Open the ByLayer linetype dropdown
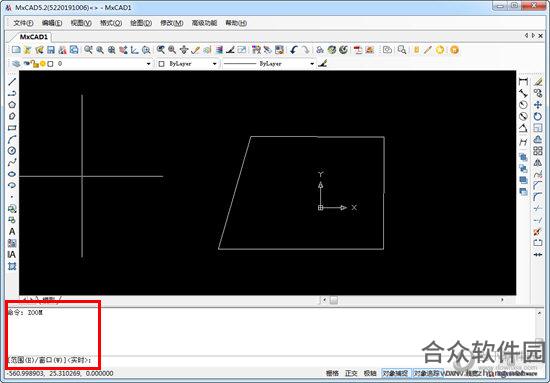Image resolution: width=550 pixels, height=383 pixels. (312, 64)
